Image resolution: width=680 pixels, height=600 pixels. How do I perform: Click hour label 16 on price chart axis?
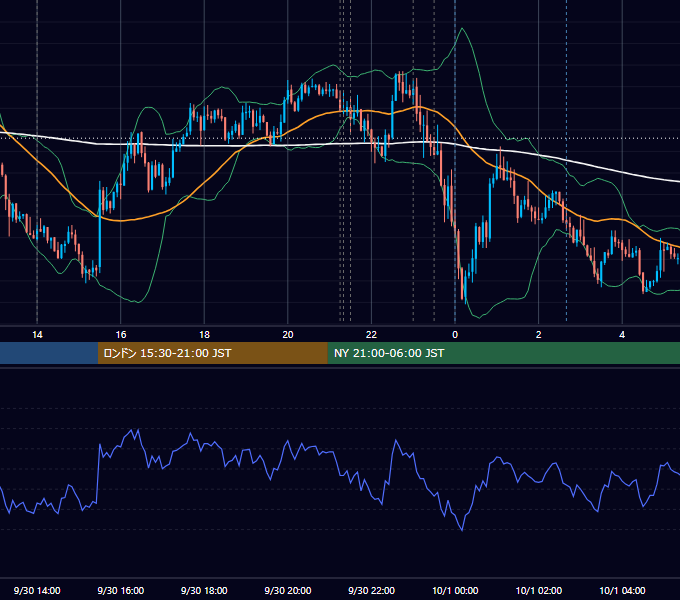[121, 335]
